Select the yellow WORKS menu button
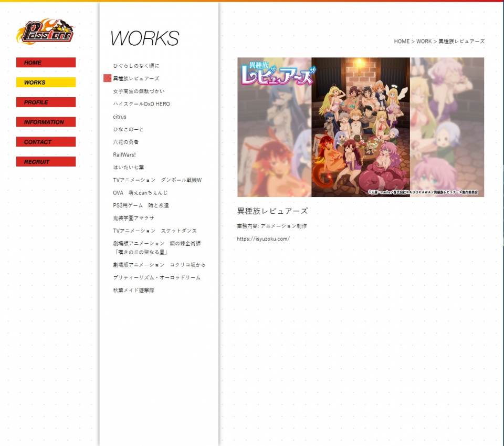Viewport: 504px width, 446px height. pyautogui.click(x=46, y=82)
